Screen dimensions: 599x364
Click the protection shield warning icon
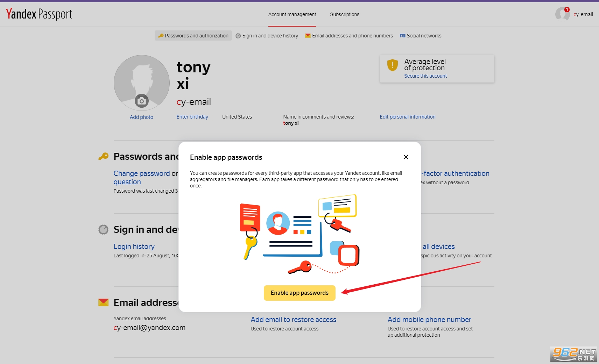[x=392, y=65]
